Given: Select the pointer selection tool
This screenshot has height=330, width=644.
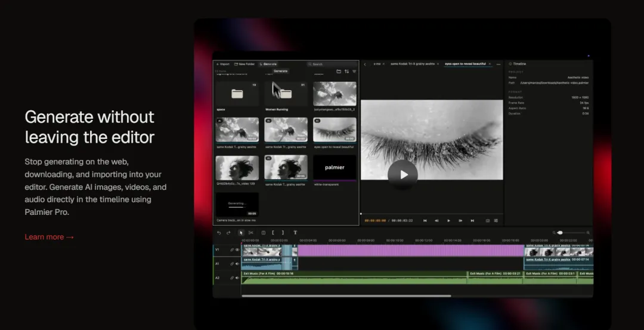Looking at the screenshot, I should (241, 233).
